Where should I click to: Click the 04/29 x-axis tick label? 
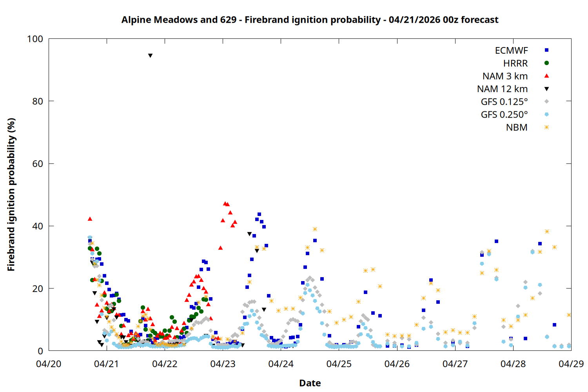(x=571, y=364)
